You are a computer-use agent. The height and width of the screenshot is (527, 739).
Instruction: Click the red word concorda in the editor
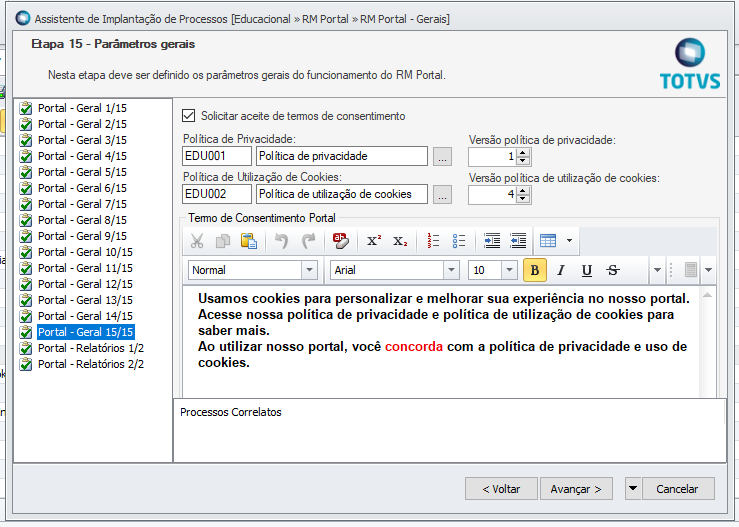click(414, 347)
